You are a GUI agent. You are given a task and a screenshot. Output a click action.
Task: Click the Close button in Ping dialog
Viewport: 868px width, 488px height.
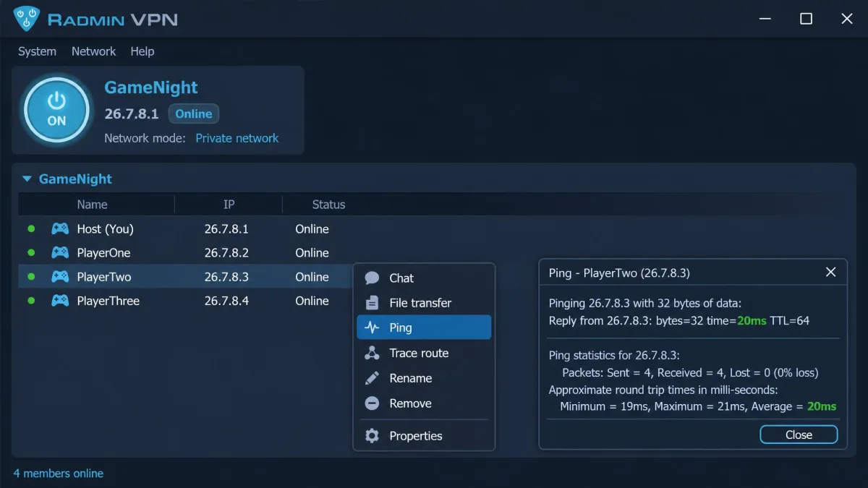pos(799,435)
